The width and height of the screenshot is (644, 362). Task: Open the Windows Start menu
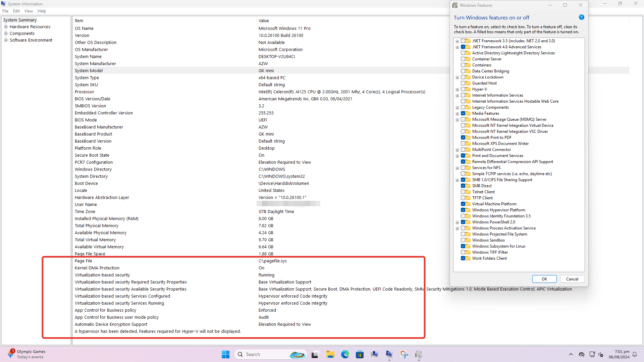point(225,354)
